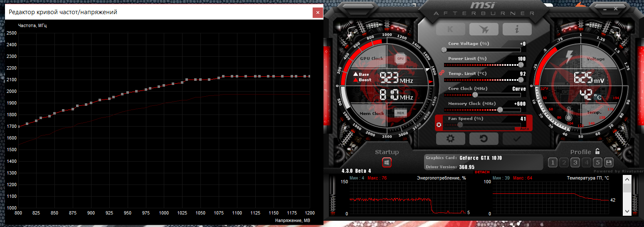Click the thermometer icon in Temp gauge

[x=569, y=115]
